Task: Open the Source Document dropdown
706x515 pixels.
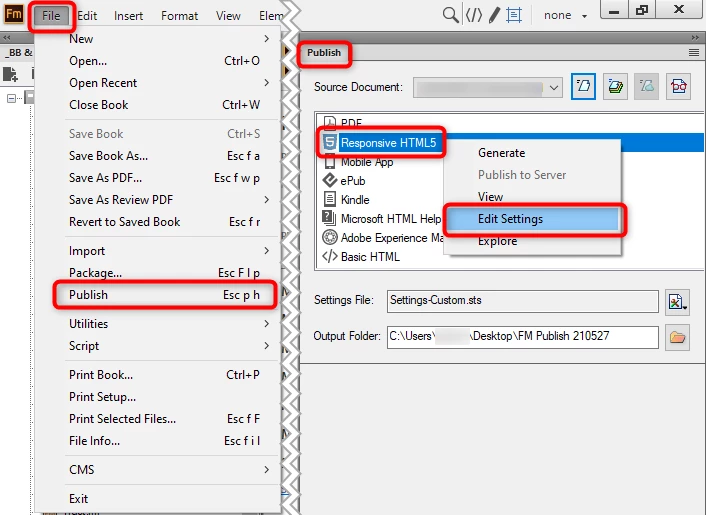Action: click(488, 87)
